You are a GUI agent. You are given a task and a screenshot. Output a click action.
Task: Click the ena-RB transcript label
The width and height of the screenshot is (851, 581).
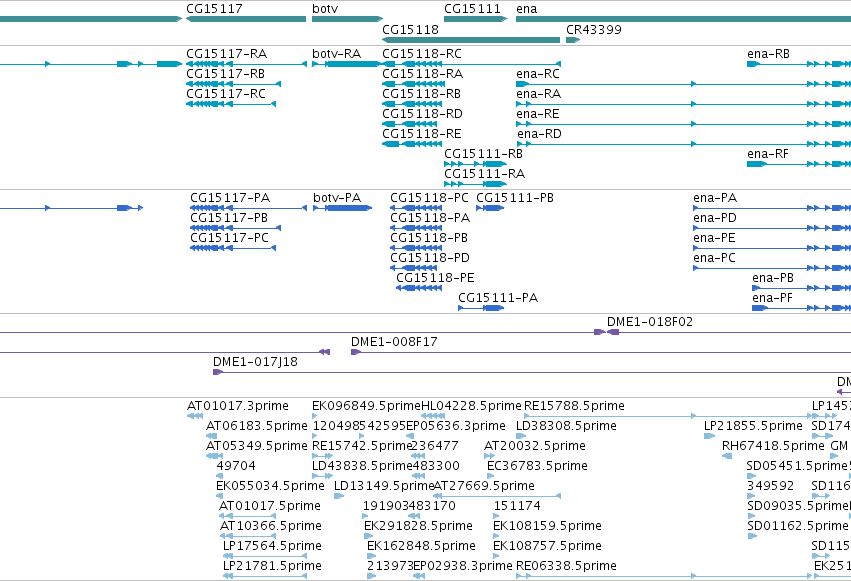pos(769,54)
